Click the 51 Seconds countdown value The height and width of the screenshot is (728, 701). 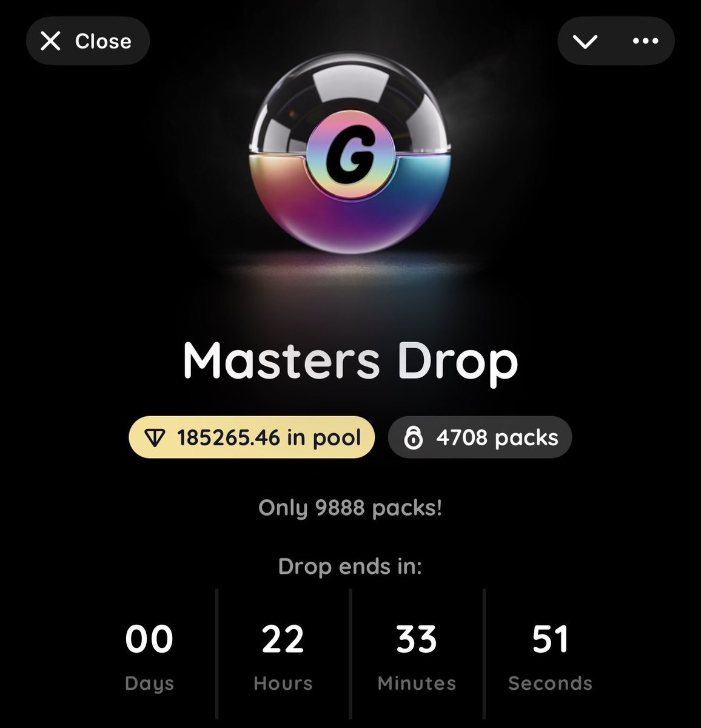550,639
